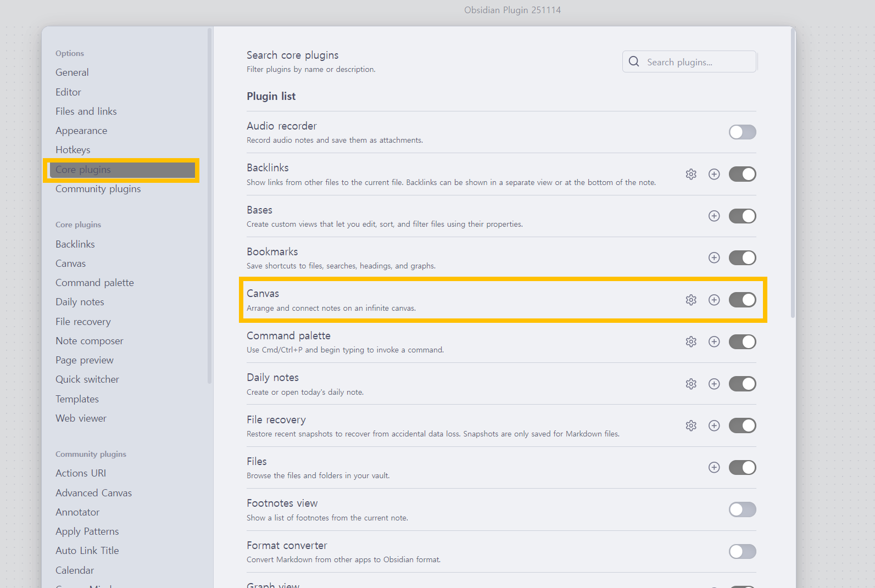875x588 pixels.
Task: Click the Bookmarks hotkey plus icon
Action: point(714,257)
